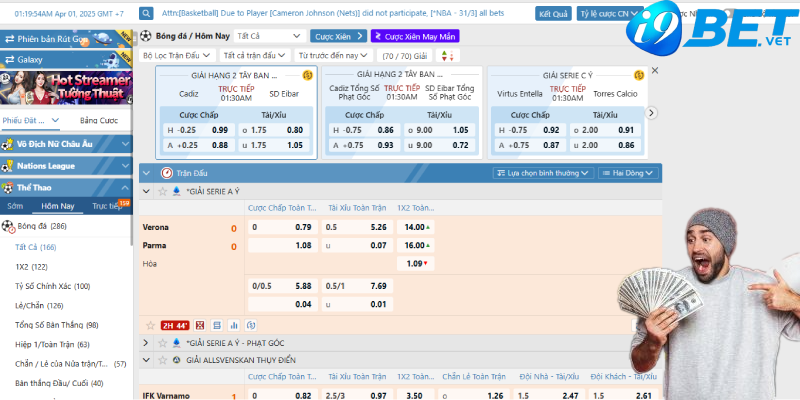Star the Serie A Ý Phạt Góc league

162,342
